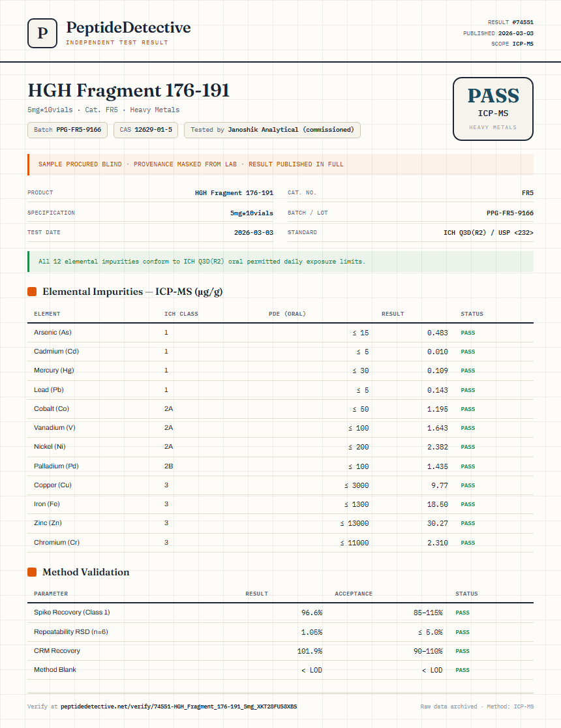Screen dimensions: 561x728
Task: Select the Batch PPG-FR5-9166 chip
Action: click(67, 130)
